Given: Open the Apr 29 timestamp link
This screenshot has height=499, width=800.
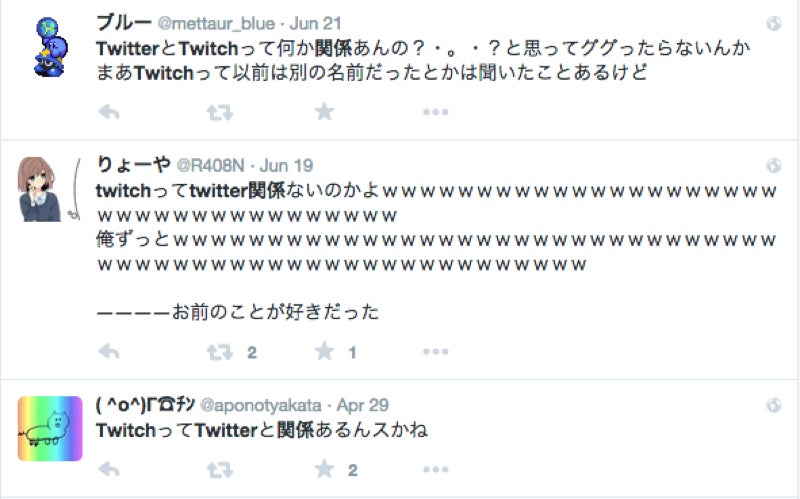Looking at the screenshot, I should (x=363, y=405).
